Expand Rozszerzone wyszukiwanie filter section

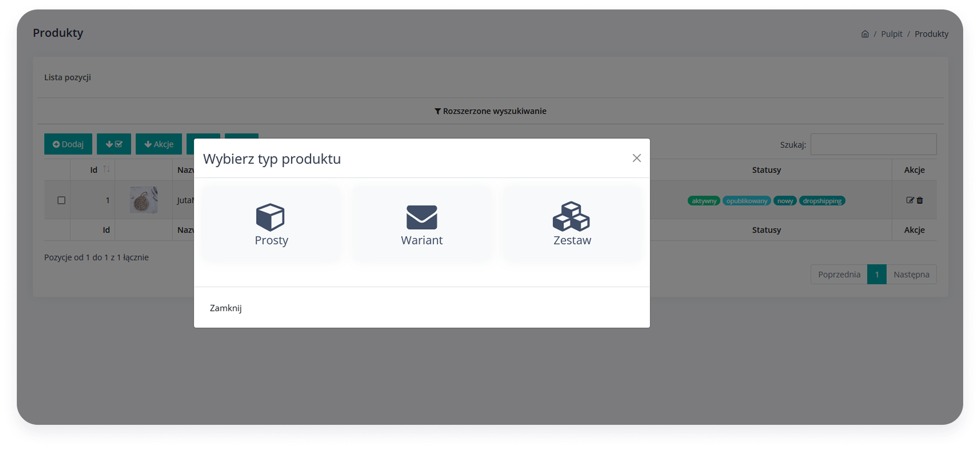[491, 111]
